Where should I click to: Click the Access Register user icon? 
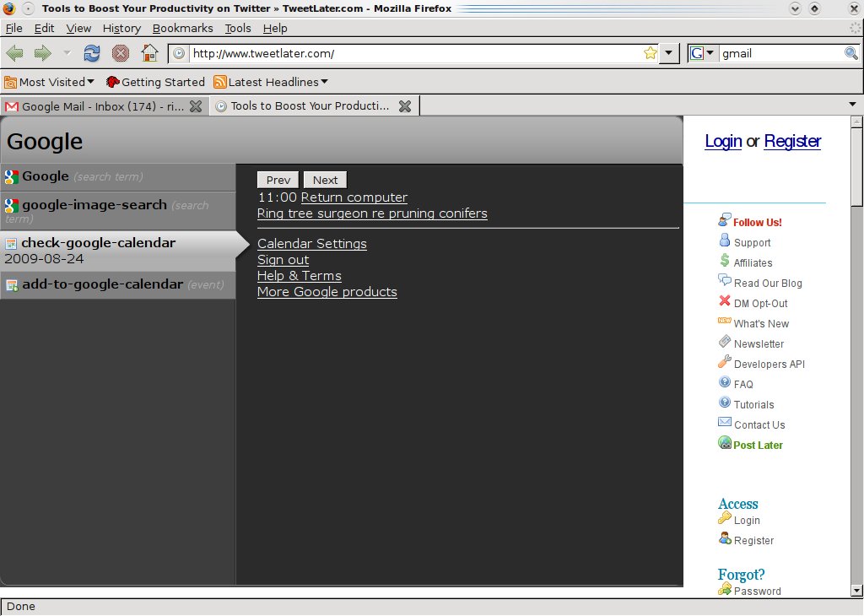(x=725, y=538)
